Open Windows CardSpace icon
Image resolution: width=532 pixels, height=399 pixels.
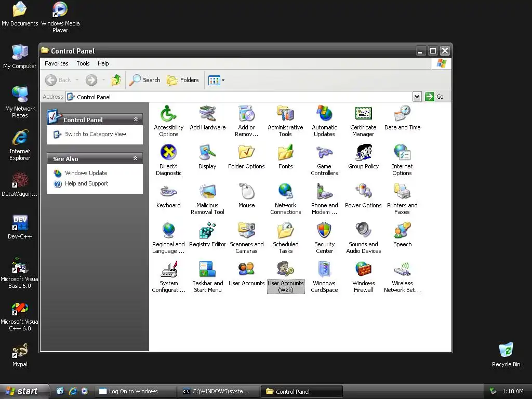point(324,277)
